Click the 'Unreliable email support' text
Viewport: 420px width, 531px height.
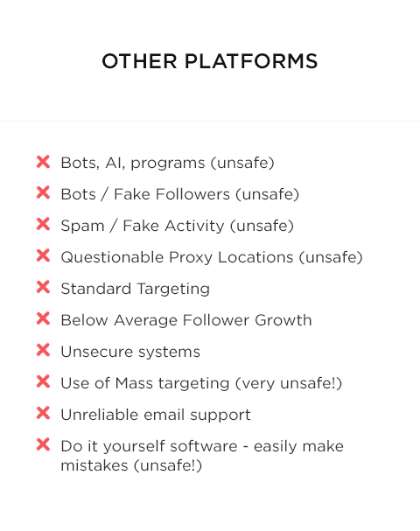point(156,415)
